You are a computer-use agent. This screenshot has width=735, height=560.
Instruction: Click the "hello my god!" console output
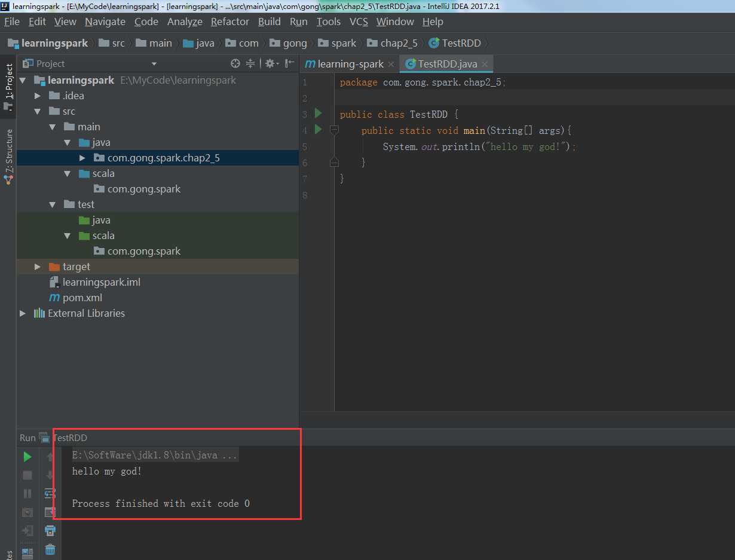(107, 472)
